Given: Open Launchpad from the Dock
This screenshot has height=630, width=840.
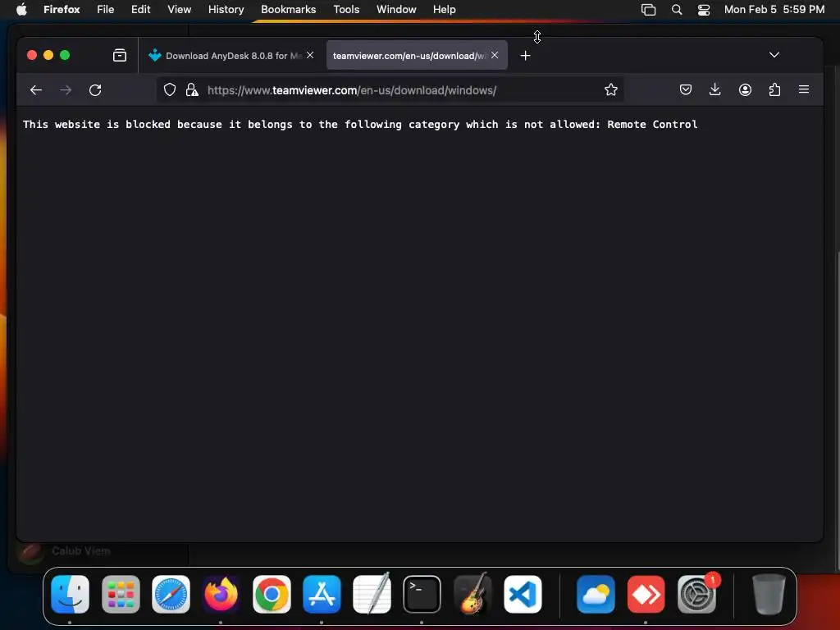Looking at the screenshot, I should (121, 594).
